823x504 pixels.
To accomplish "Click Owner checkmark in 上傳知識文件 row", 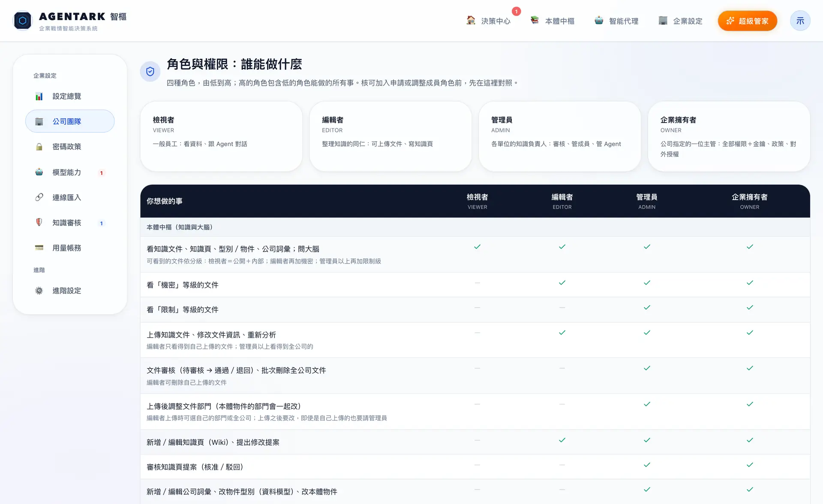I will (x=750, y=333).
